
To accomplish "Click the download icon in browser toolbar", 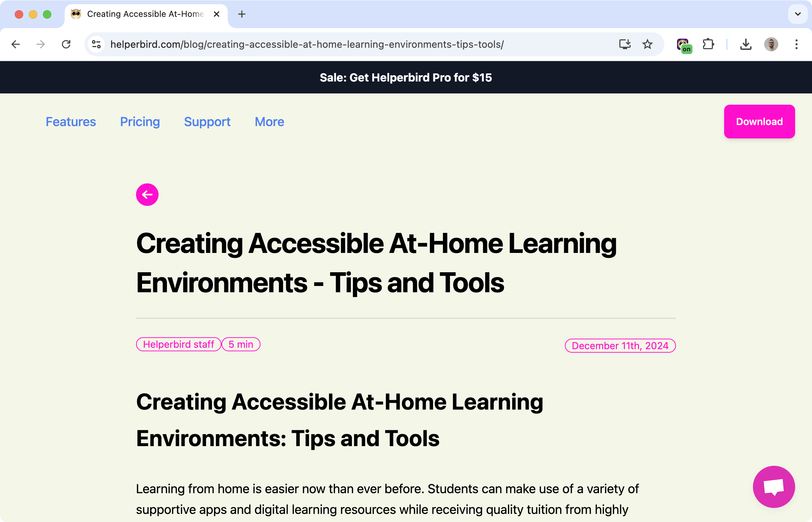I will point(746,44).
